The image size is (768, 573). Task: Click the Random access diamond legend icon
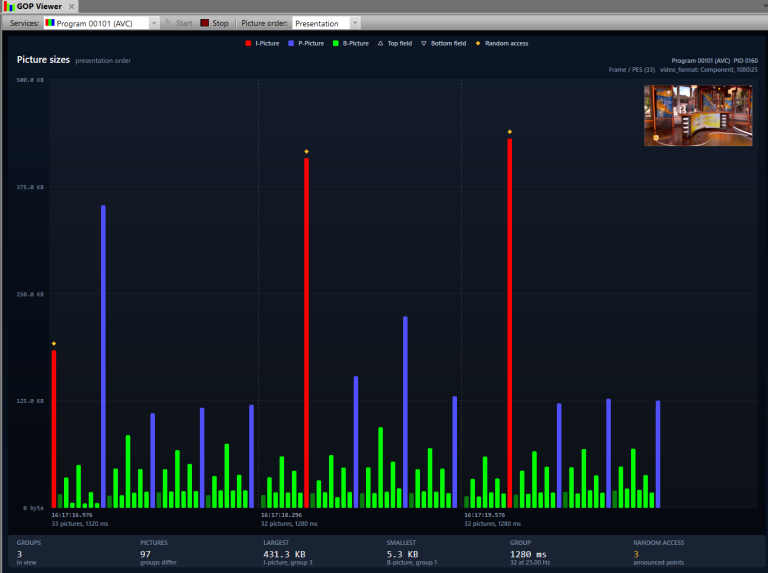pyautogui.click(x=478, y=44)
